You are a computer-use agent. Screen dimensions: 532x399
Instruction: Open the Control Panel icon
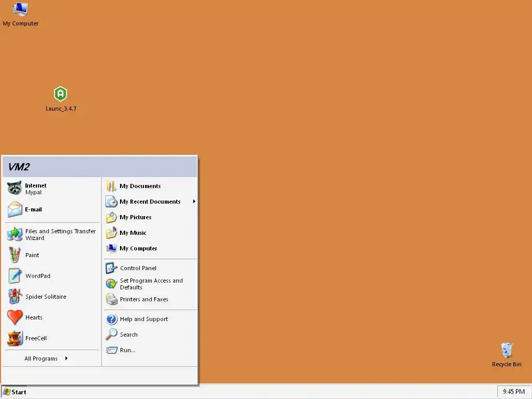(111, 268)
